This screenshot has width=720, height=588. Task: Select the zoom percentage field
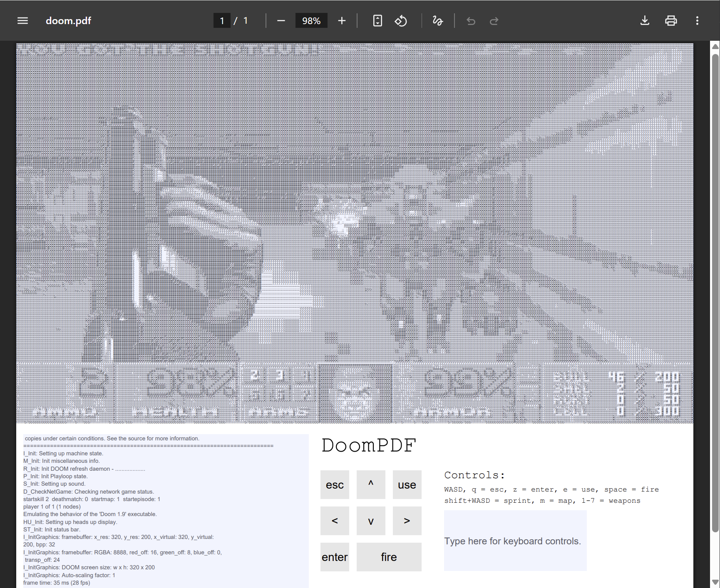311,20
